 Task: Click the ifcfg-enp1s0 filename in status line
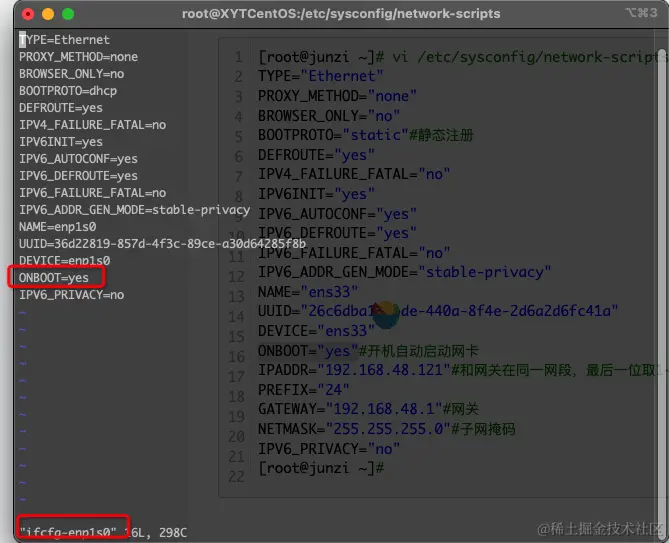pos(68,532)
